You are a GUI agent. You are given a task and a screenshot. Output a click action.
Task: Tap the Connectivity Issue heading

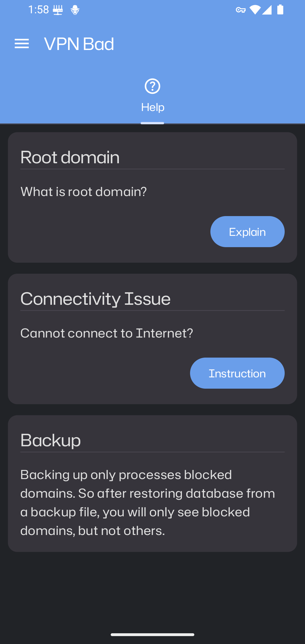pos(95,299)
